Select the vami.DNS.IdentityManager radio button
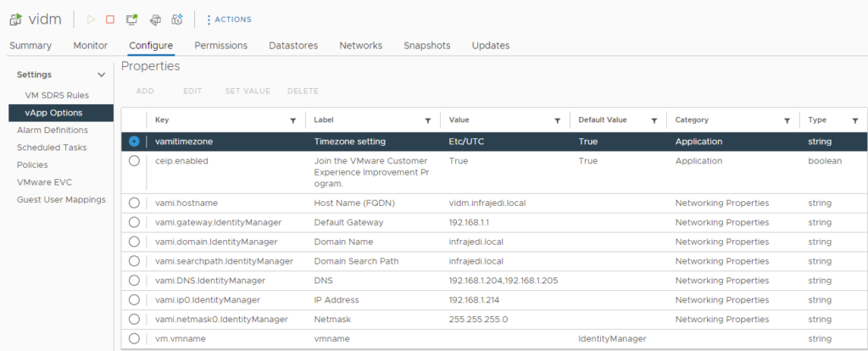Image resolution: width=868 pixels, height=351 pixels. tap(134, 281)
